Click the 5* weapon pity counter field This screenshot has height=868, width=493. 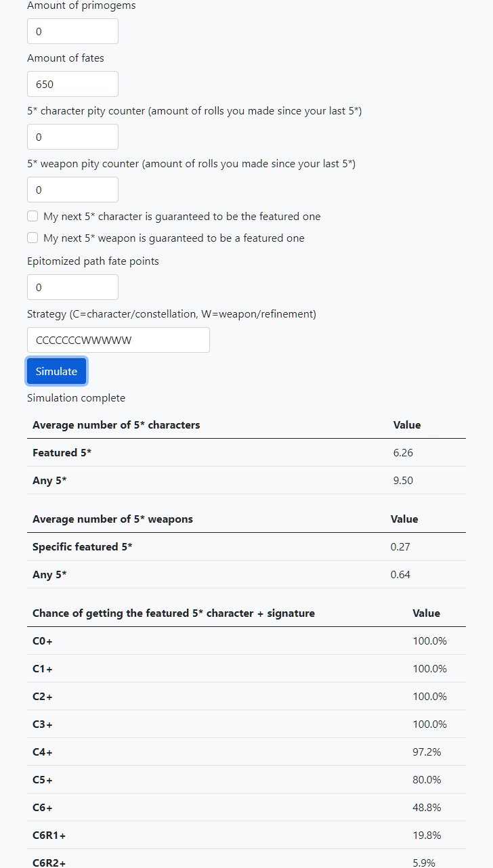(x=72, y=190)
